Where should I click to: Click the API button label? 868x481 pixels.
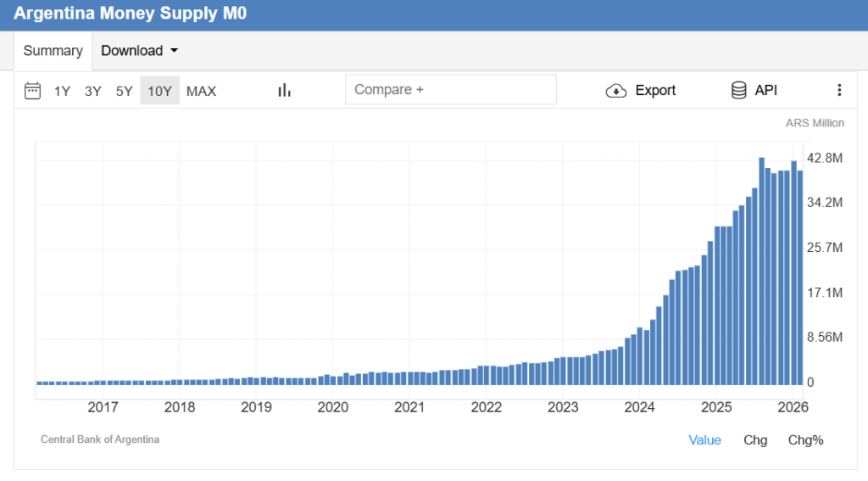(x=765, y=91)
